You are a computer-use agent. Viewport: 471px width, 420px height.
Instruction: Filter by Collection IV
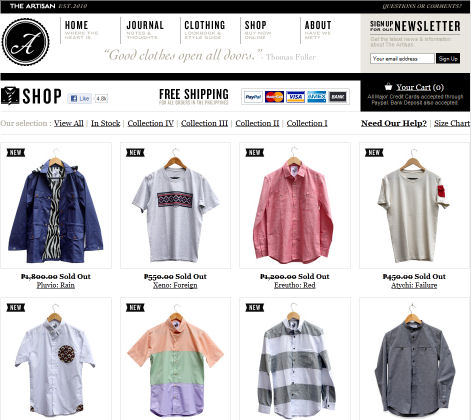tap(151, 123)
